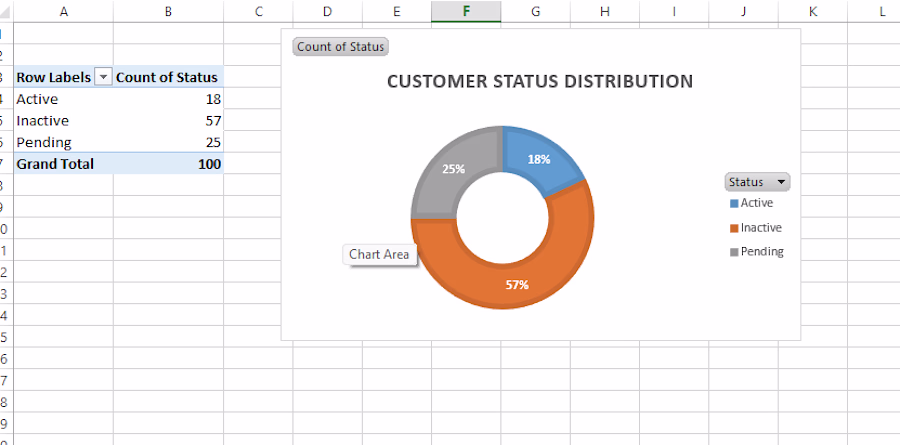900x445 pixels.
Task: Open the Row Labels filter dropdown
Action: coord(103,78)
